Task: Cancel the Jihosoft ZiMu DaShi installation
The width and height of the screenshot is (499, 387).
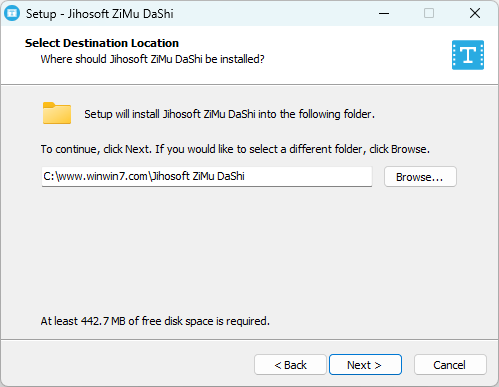Action: 450,365
